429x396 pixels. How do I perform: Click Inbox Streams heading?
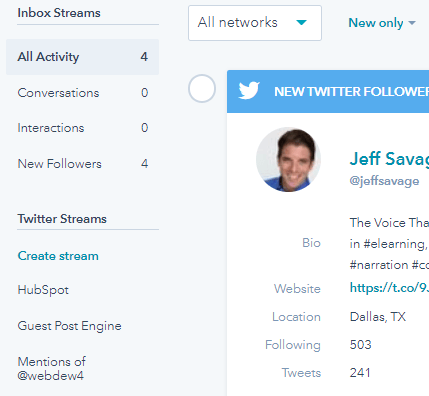point(59,13)
